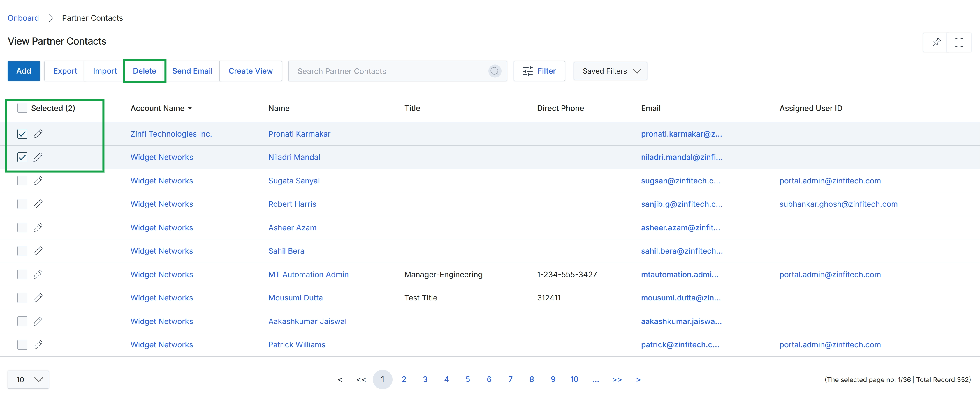Viewport: 980px width, 405px height.
Task: Open Zinfi Technologies Inc. account link
Action: [171, 134]
